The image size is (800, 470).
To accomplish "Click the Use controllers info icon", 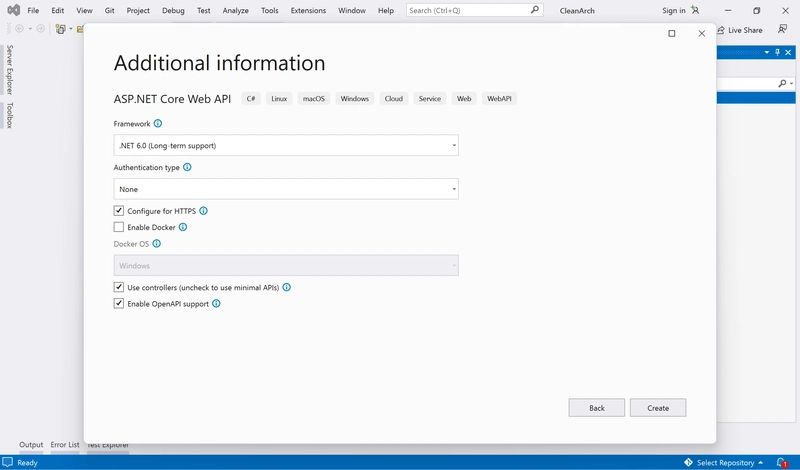I will pos(287,287).
